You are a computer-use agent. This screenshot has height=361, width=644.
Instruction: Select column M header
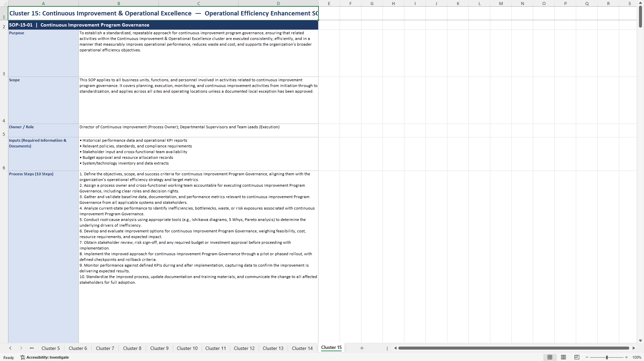501,3
